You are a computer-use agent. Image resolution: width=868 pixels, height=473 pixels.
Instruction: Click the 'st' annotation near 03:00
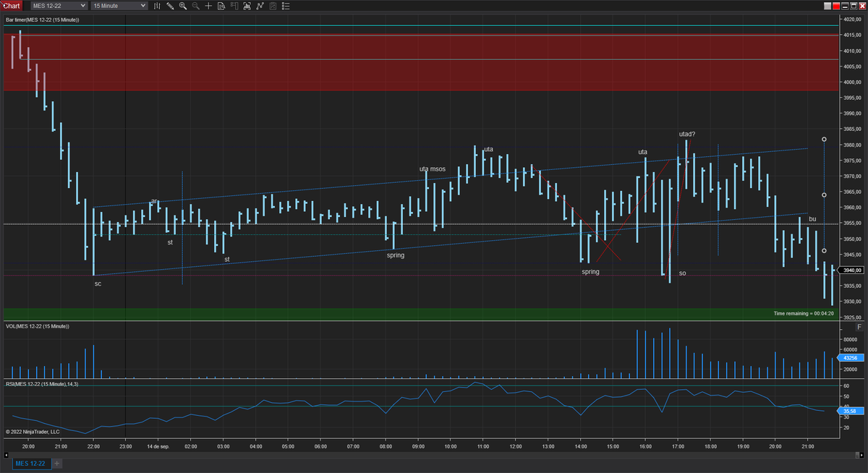click(226, 259)
